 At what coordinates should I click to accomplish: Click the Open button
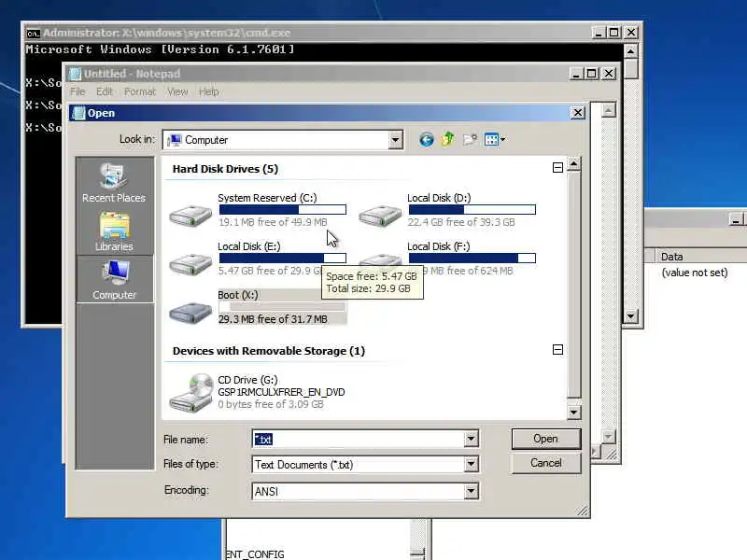546,439
